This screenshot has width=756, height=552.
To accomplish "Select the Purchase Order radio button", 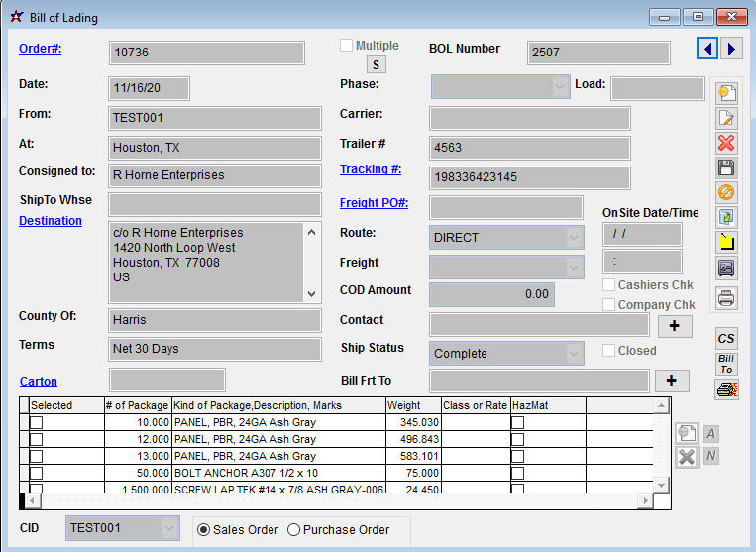I will point(293,530).
